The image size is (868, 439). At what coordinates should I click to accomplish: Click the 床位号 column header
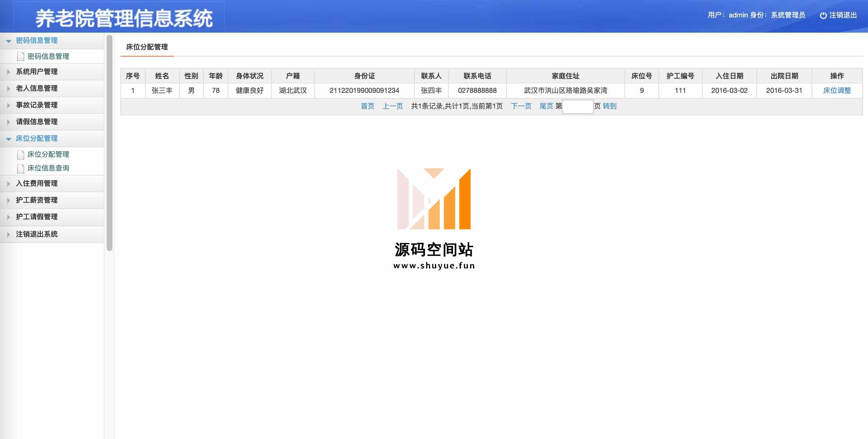click(x=641, y=76)
